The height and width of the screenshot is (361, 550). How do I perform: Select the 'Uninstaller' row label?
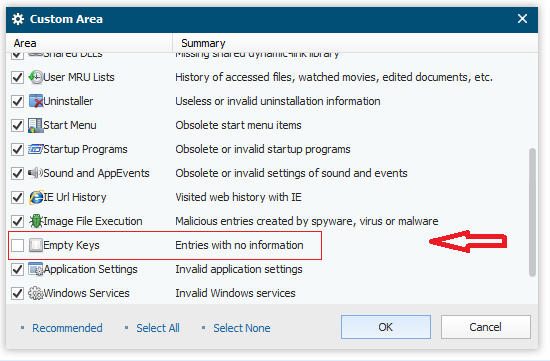[x=68, y=101]
